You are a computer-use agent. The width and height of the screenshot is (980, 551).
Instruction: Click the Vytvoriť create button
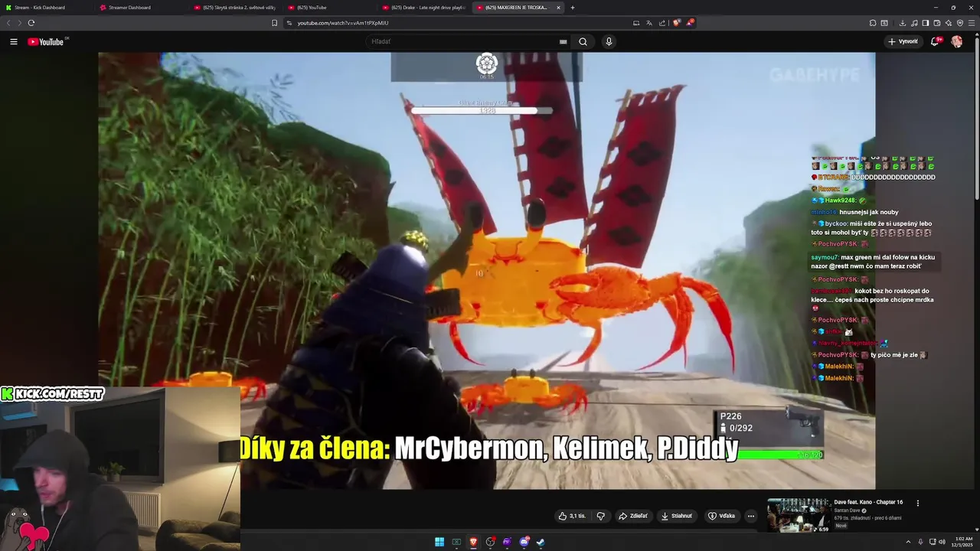(x=903, y=41)
